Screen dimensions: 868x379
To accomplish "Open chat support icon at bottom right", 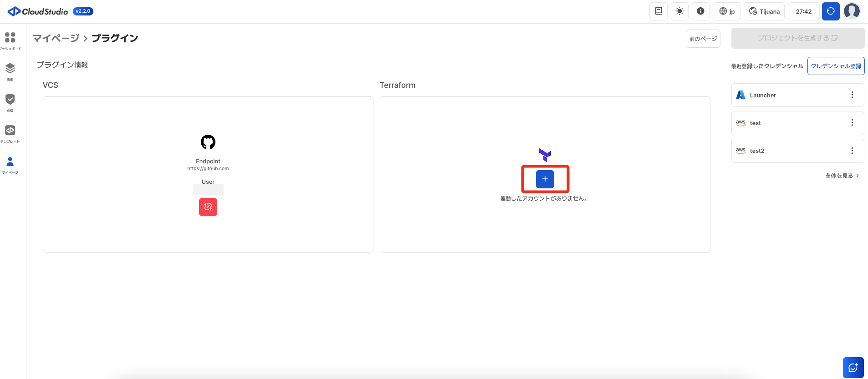I will (x=853, y=368).
